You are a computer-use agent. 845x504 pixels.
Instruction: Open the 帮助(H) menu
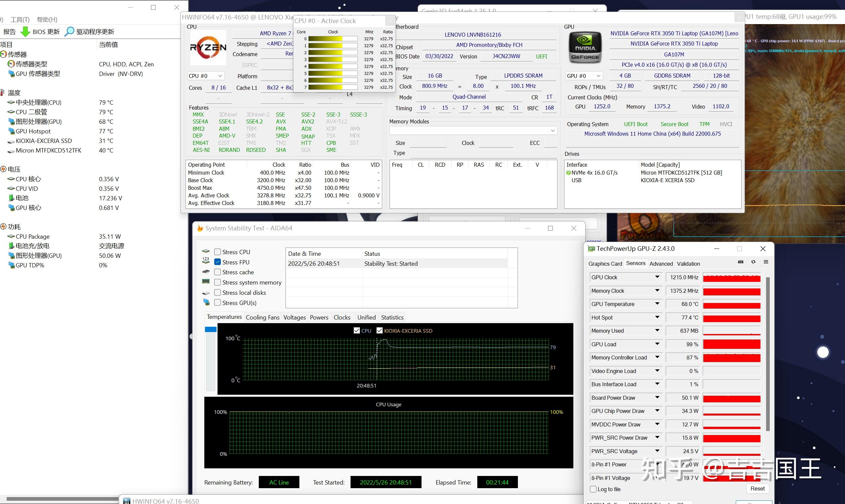point(47,19)
